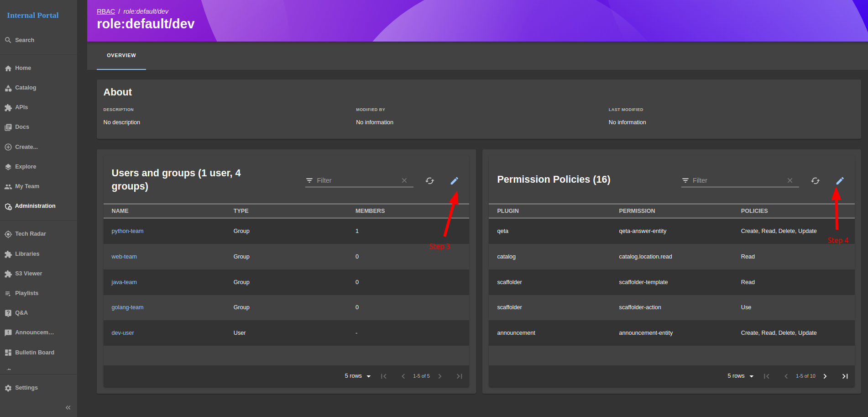Go to next page of Permission Policies

point(825,376)
